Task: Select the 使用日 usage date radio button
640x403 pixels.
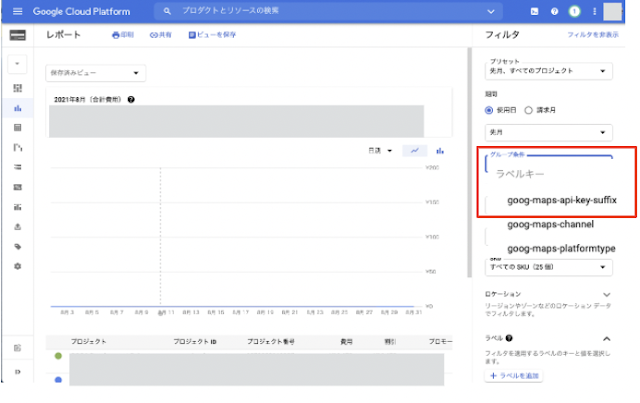Action: pos(489,110)
